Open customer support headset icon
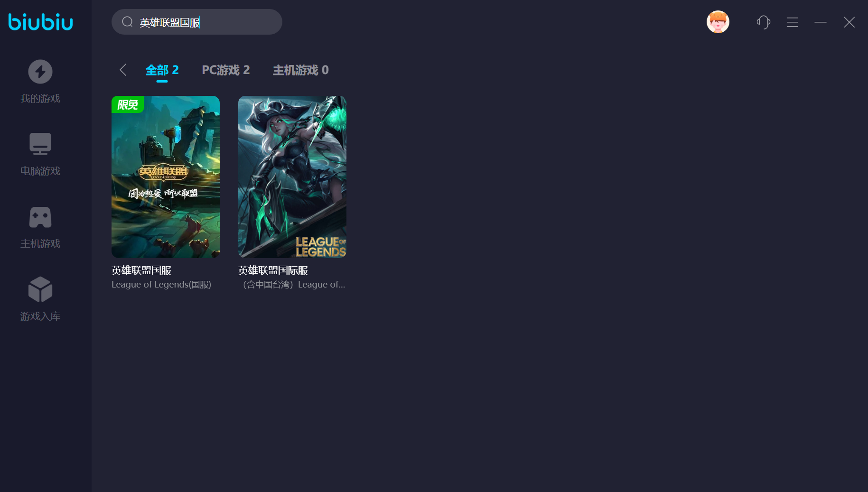The height and width of the screenshot is (492, 868). pos(763,22)
